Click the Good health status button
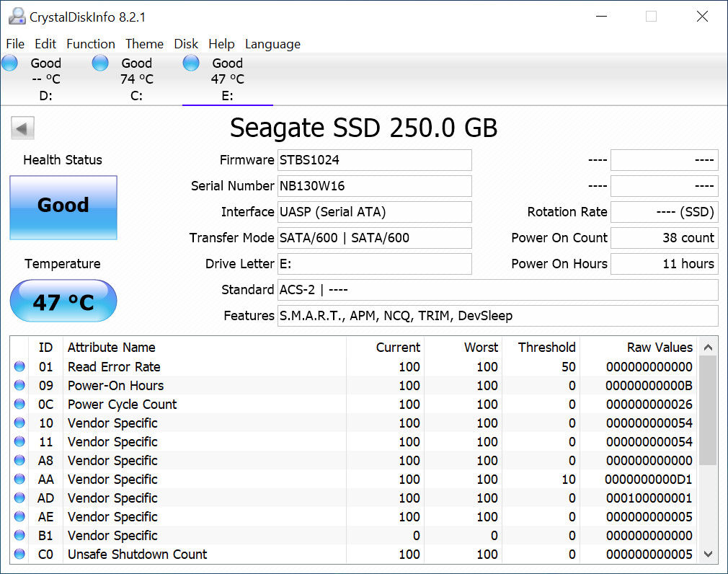Screen dimensions: 728x574 click(63, 208)
